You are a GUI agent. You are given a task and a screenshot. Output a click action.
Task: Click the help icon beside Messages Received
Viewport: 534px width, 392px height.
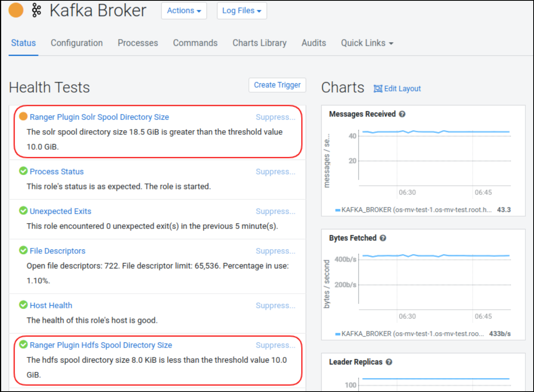coord(402,114)
